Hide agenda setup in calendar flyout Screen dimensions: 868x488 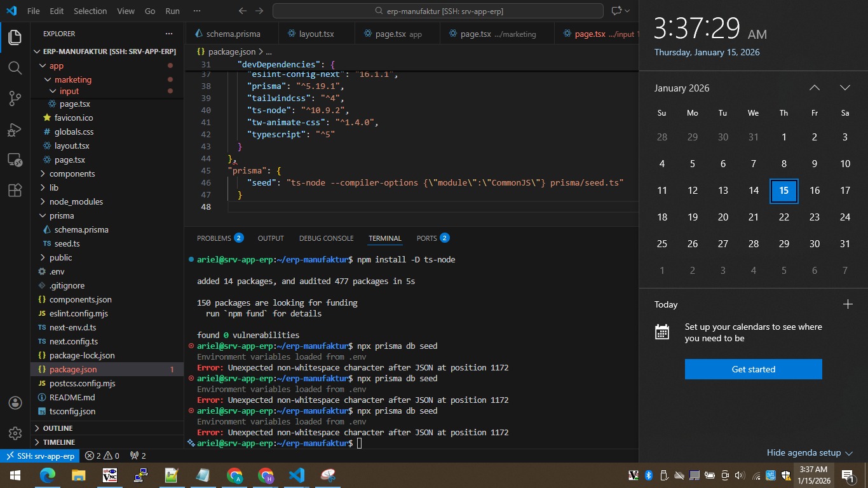pos(809,452)
